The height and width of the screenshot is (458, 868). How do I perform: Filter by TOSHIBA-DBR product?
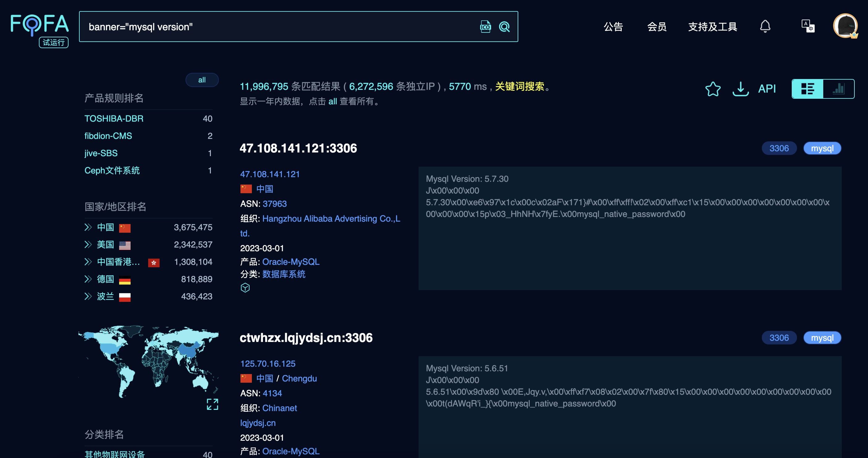coord(114,119)
